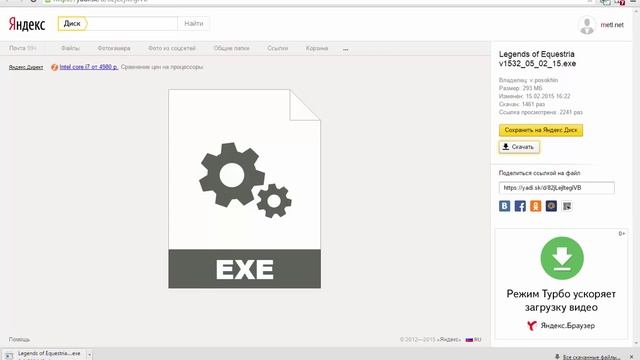Open the Фото из соцсетей tab
This screenshot has width=640, height=360.
click(x=172, y=48)
